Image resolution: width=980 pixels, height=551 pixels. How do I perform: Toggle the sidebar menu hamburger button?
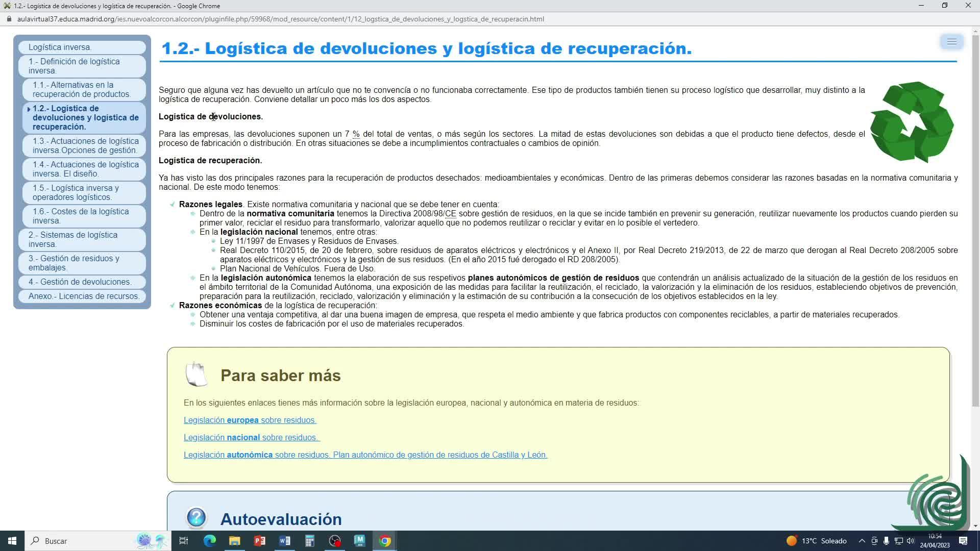click(x=951, y=42)
